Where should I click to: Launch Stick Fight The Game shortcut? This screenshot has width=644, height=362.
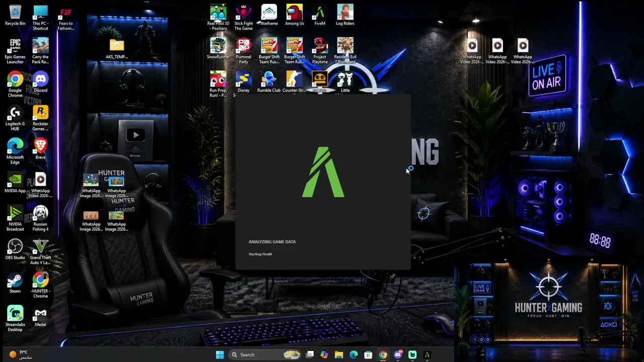pyautogui.click(x=244, y=18)
